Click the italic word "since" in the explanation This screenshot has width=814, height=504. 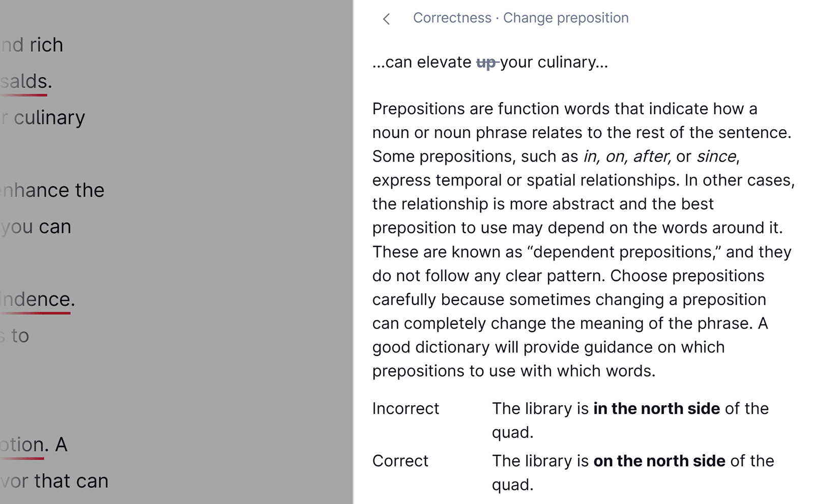(718, 157)
